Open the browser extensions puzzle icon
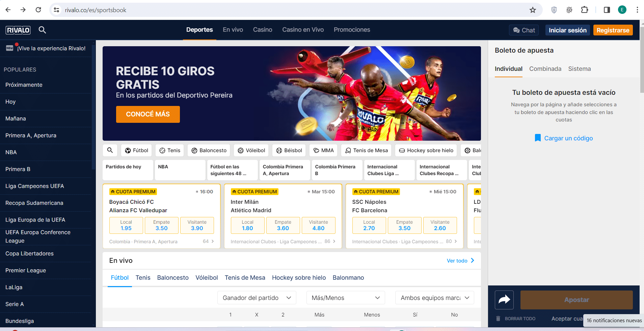 tap(585, 10)
